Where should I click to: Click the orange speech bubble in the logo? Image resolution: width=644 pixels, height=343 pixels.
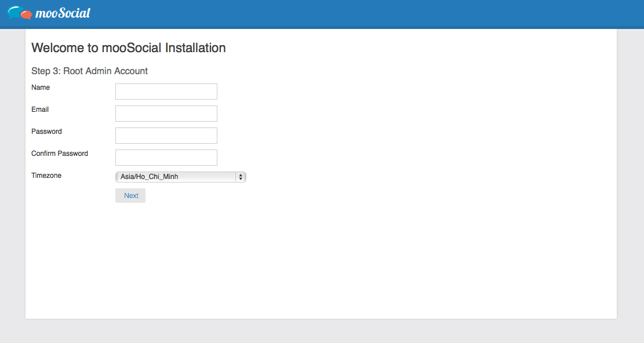coord(26,15)
